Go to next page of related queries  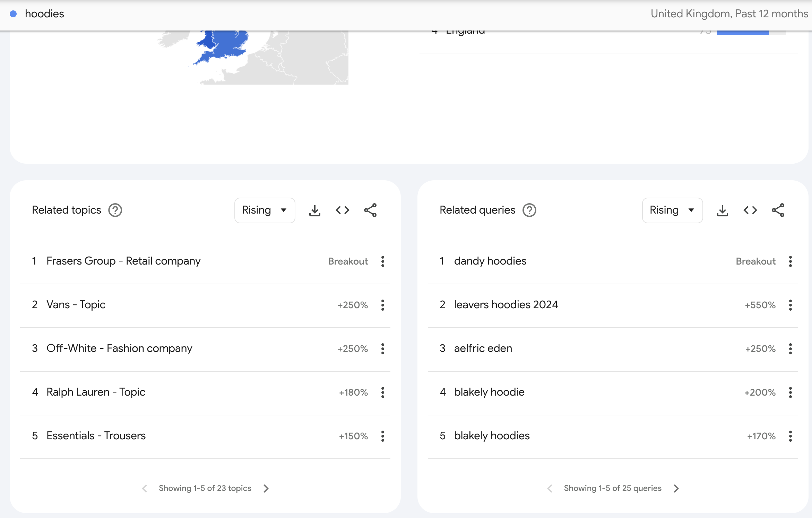[676, 489]
